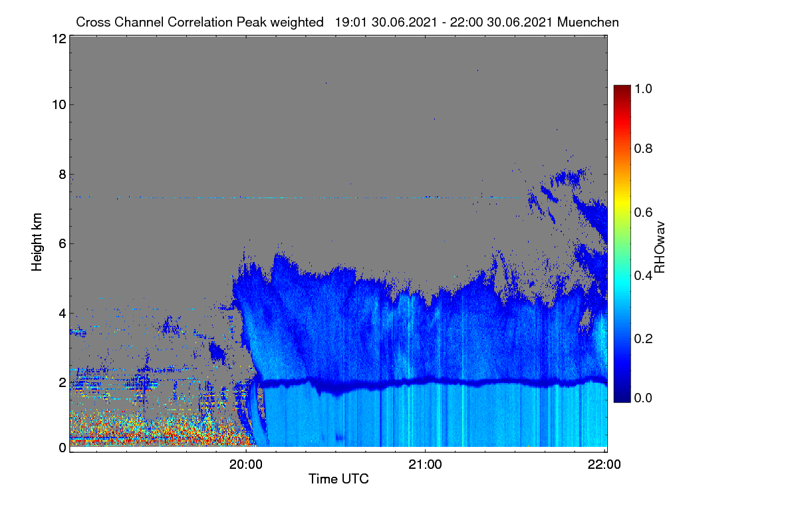798x532 pixels.
Task: Click the 20:00 time axis label
Action: 245,465
